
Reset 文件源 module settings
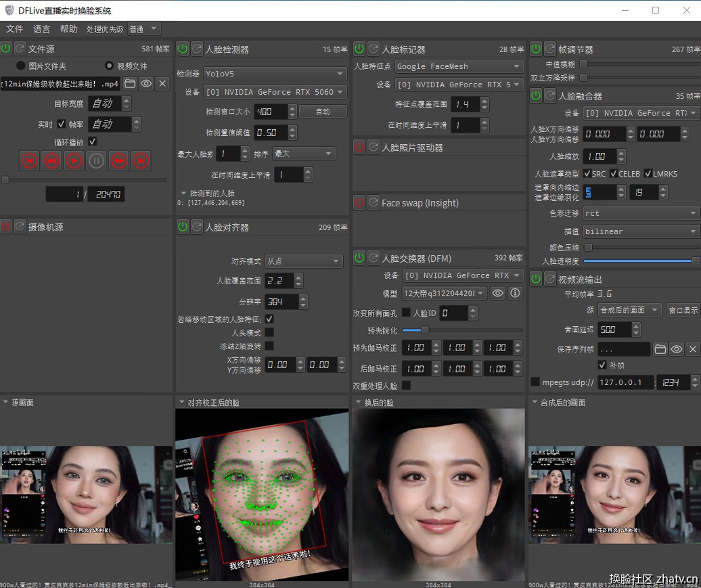click(x=20, y=48)
